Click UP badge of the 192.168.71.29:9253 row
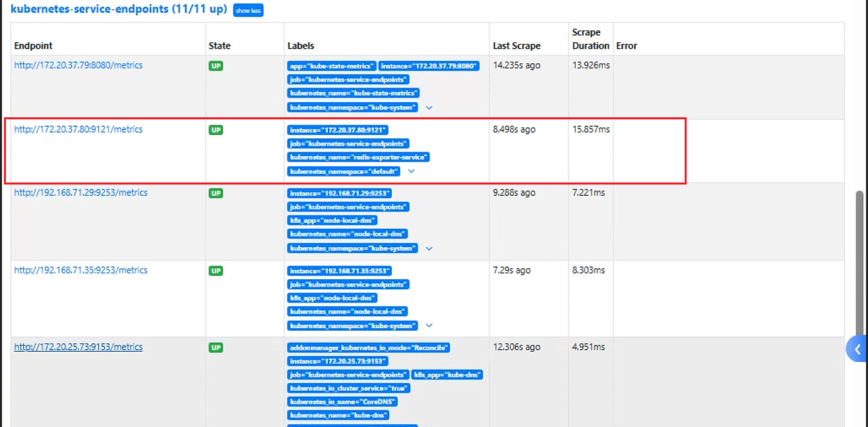Viewport: 868px width, 427px height. [x=216, y=193]
